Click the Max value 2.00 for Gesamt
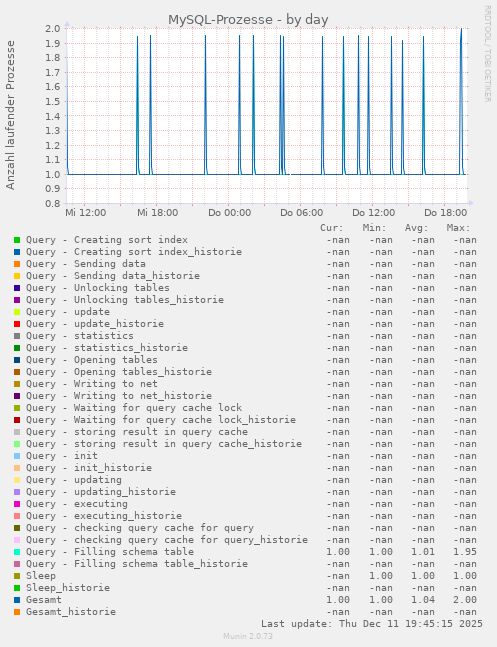This screenshot has width=497, height=647. 465,600
